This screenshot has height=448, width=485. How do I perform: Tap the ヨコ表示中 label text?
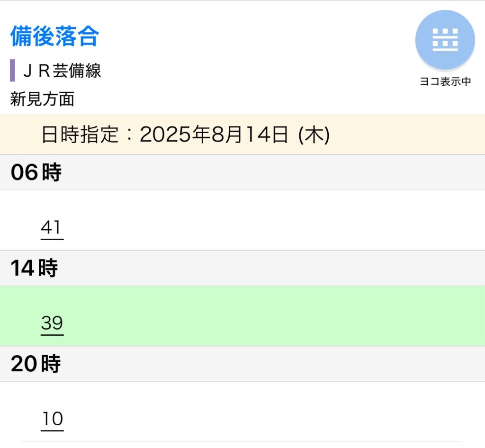pos(445,81)
